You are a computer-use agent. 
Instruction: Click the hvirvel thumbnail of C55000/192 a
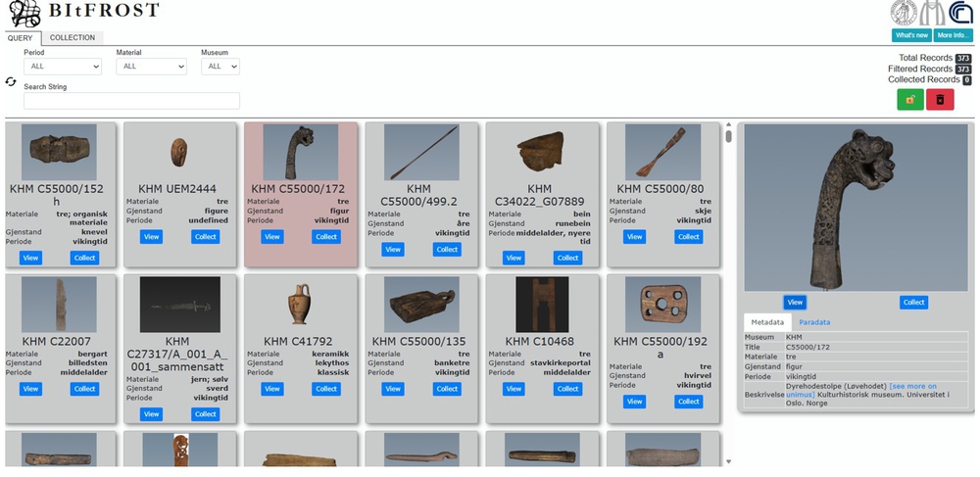(x=663, y=305)
